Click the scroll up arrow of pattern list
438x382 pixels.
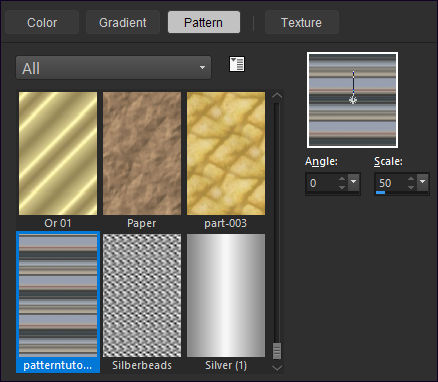[x=277, y=97]
